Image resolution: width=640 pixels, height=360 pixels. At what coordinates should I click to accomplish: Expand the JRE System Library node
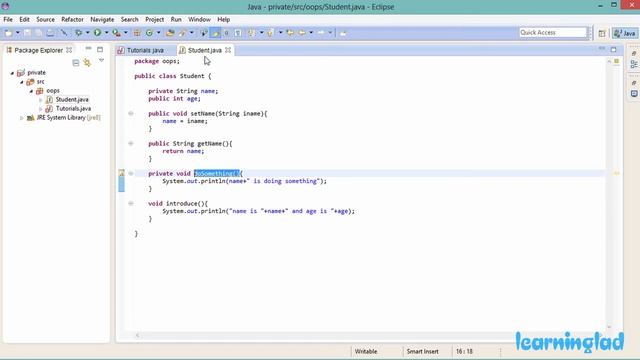tap(22, 118)
